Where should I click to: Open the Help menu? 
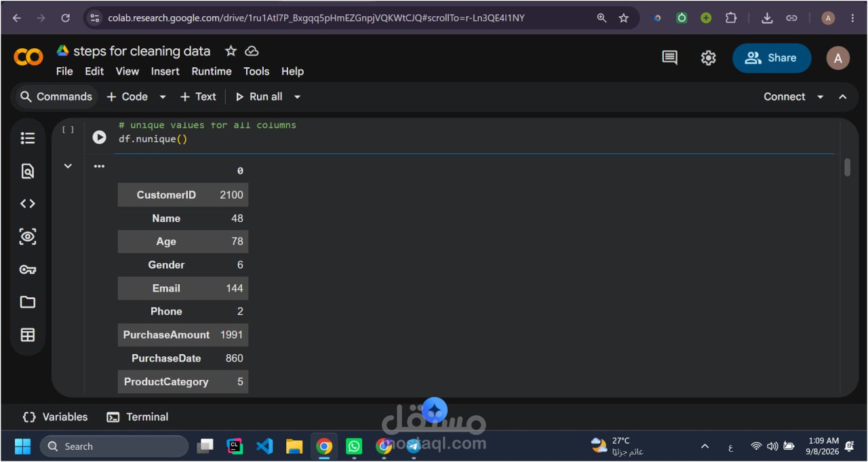[x=292, y=71]
